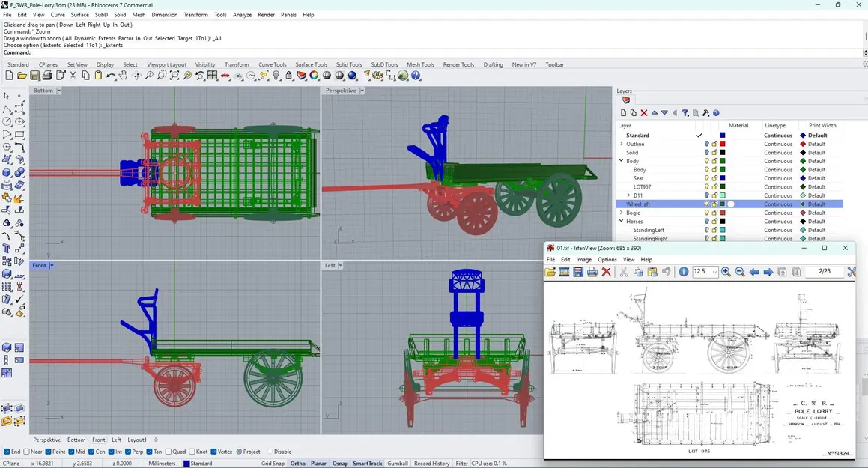Enable the Quad osnap checkbox
Viewport: 868px width, 468px height.
(169, 452)
